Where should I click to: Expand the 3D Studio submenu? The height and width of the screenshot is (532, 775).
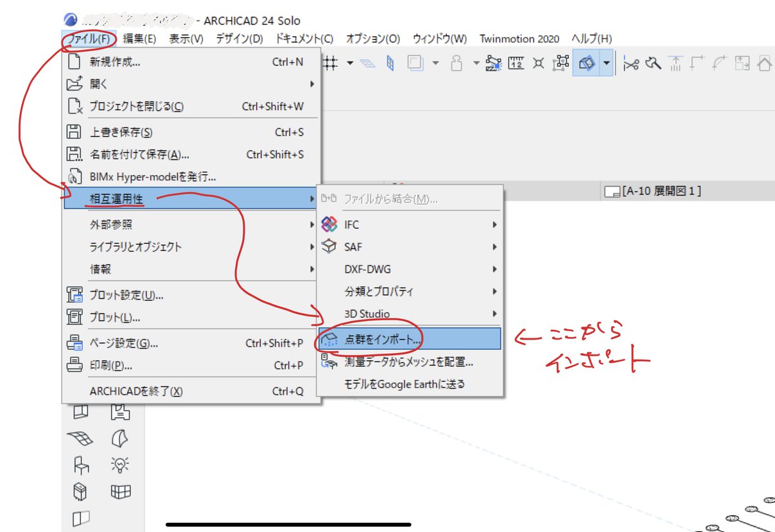point(409,313)
